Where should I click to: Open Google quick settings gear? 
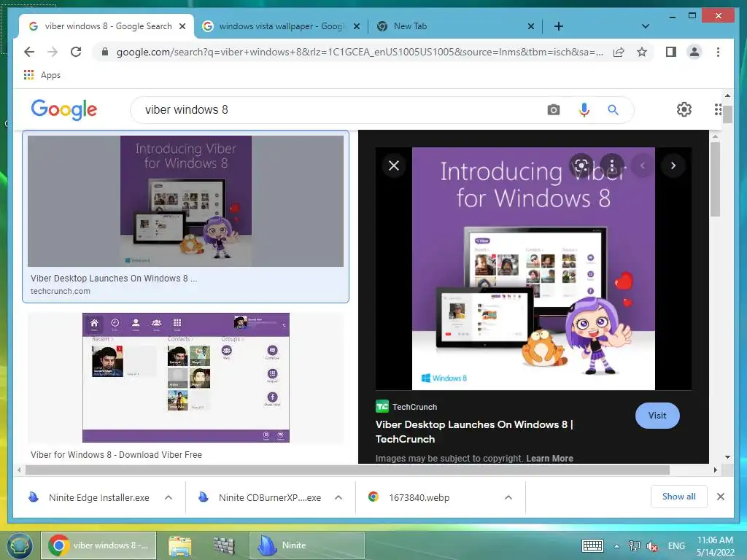click(x=684, y=109)
